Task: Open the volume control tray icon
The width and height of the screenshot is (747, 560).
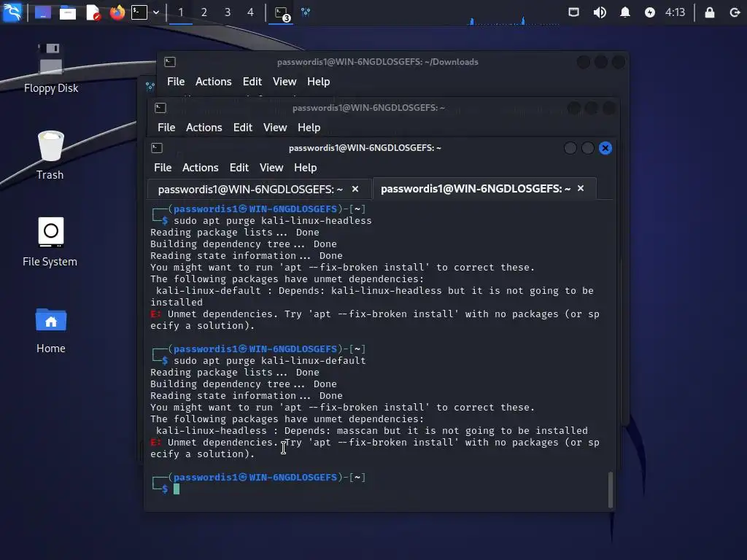Action: click(600, 12)
